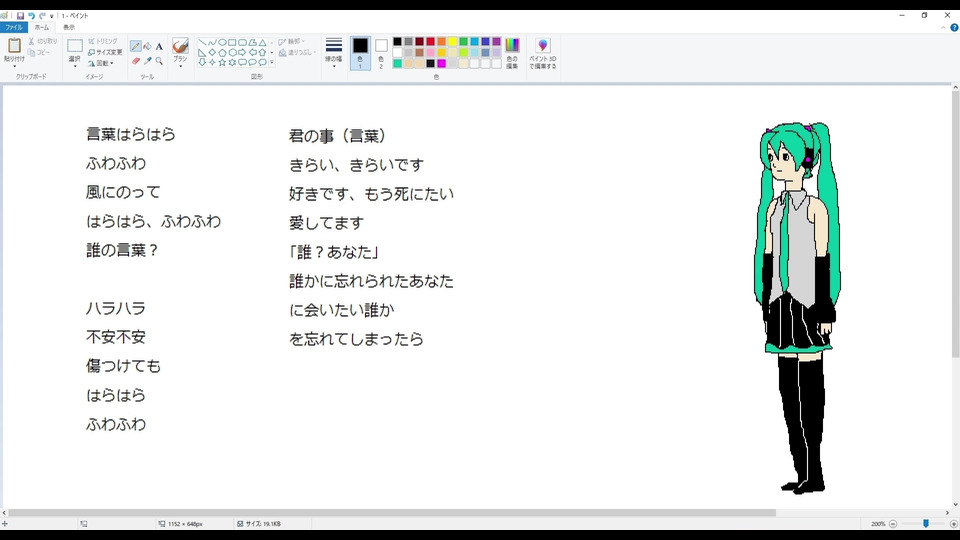Choose the Right arrow shape
The height and width of the screenshot is (540, 960).
click(242, 53)
